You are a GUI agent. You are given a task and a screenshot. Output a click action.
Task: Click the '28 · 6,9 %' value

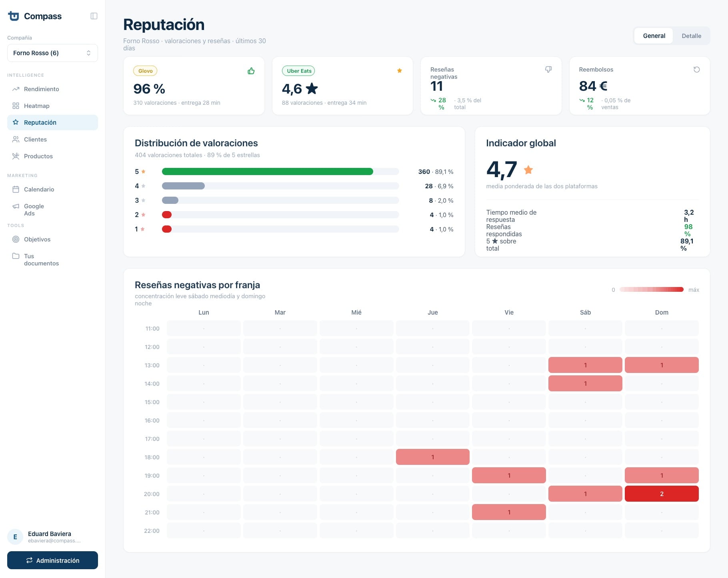(439, 186)
